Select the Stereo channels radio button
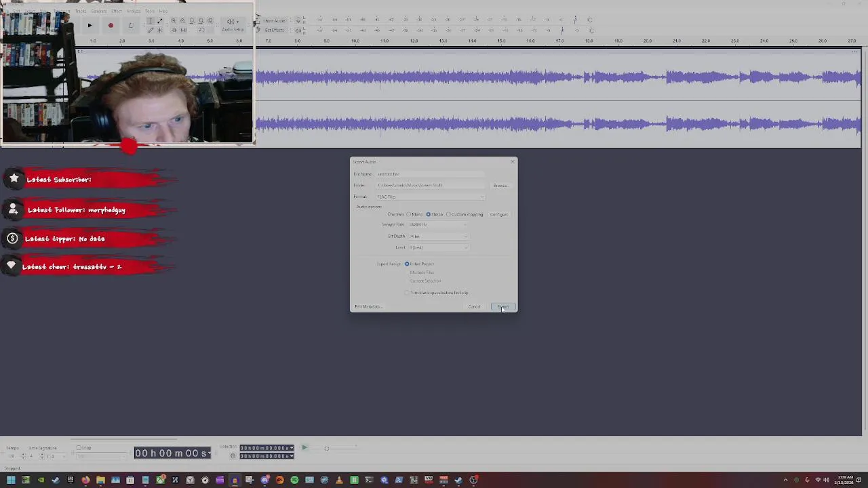The image size is (868, 488). [x=429, y=214]
